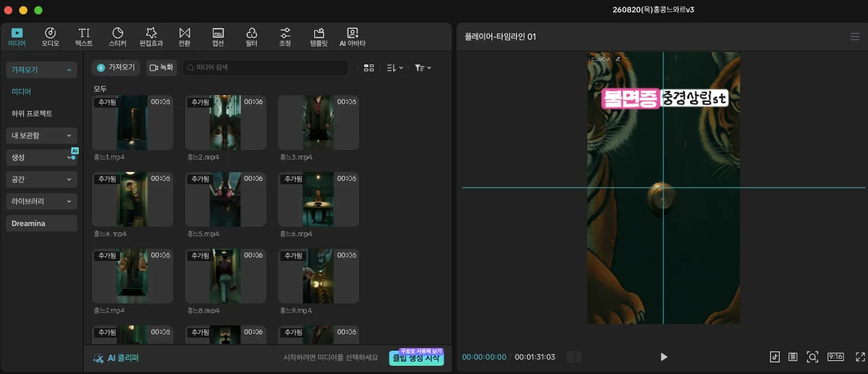Open Dreamina in the sidebar
The image size is (868, 374).
click(x=42, y=223)
